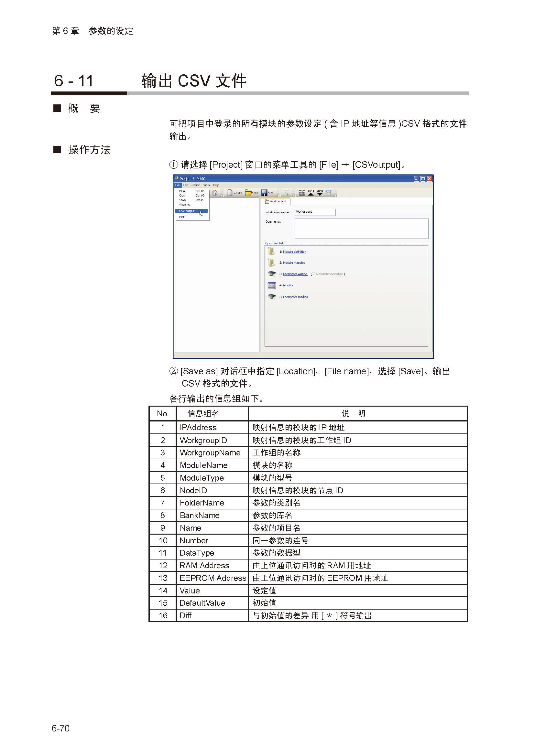The width and height of the screenshot is (535, 756).
Task: Click the SLP-E download arrow icon
Action: [320, 193]
